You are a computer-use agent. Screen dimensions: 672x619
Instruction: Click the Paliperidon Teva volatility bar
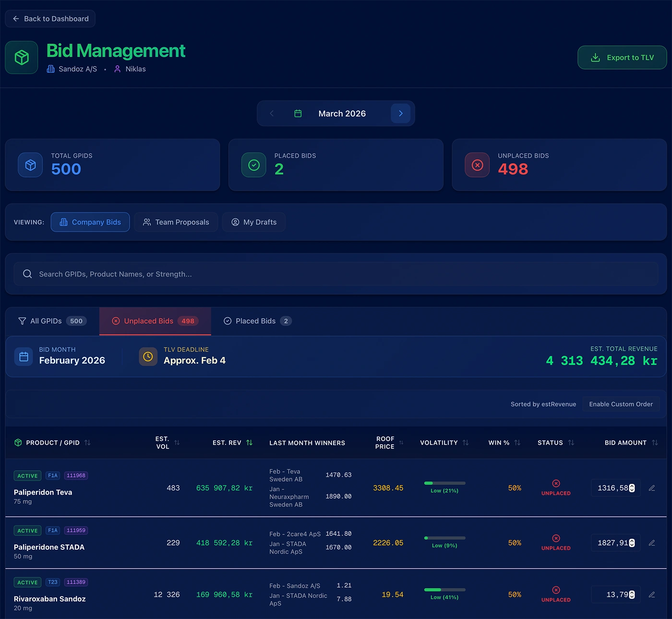pyautogui.click(x=444, y=483)
